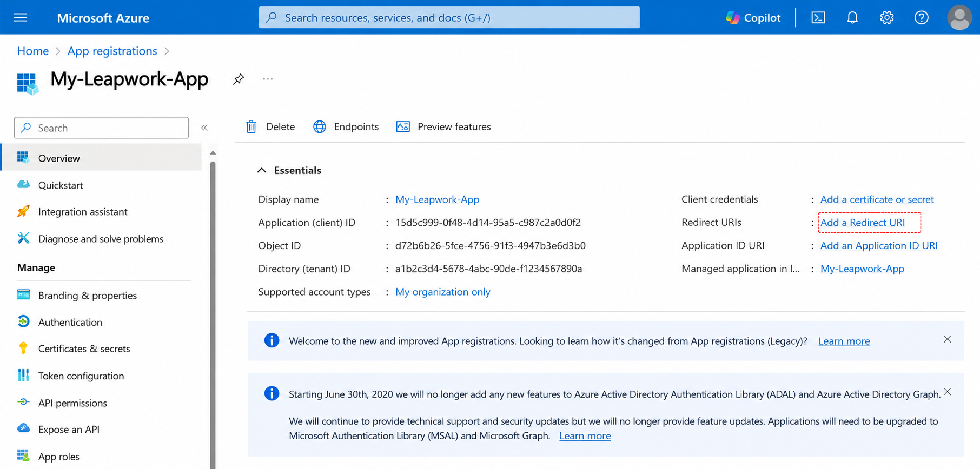Click the Preview features icon
This screenshot has height=469, width=980.
[x=403, y=126]
